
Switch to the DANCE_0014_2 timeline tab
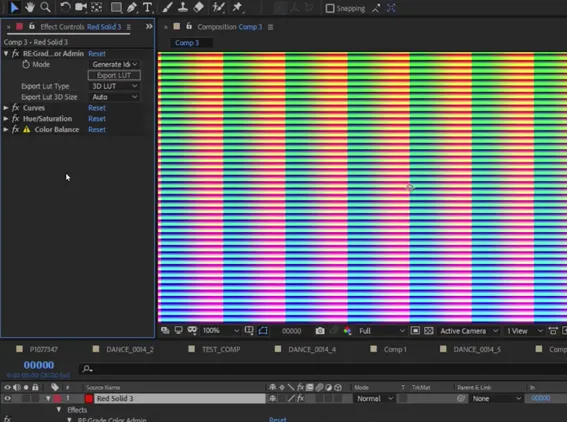click(x=130, y=349)
